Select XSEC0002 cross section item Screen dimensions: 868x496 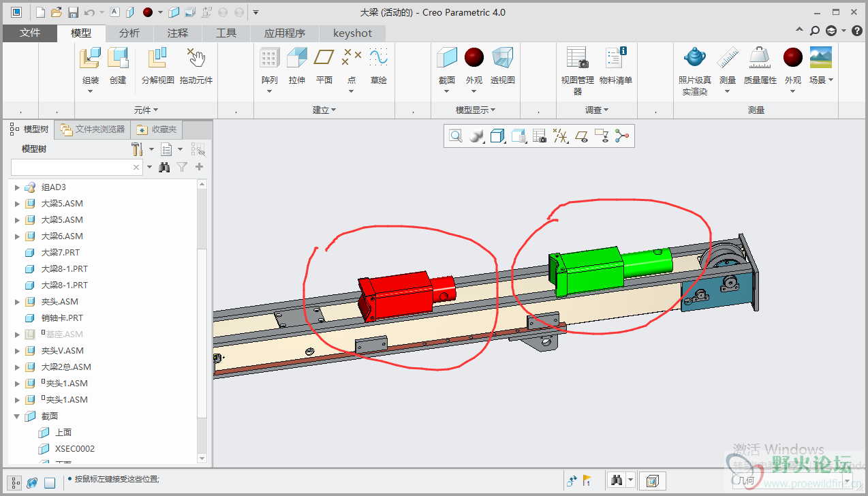74,449
